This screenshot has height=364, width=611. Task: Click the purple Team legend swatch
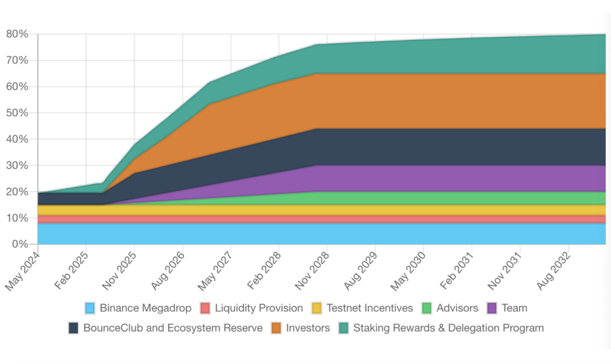(x=492, y=308)
